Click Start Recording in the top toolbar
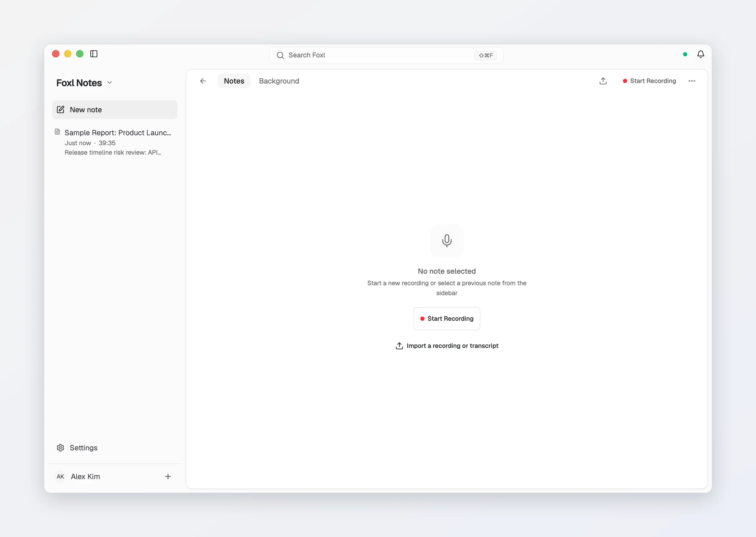 (649, 81)
